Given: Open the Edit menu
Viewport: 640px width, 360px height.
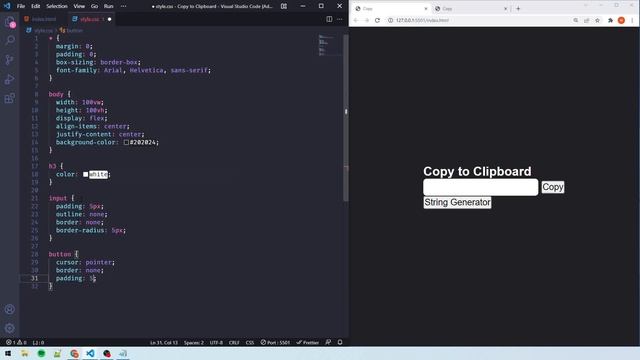Looking at the screenshot, I should 36,6.
